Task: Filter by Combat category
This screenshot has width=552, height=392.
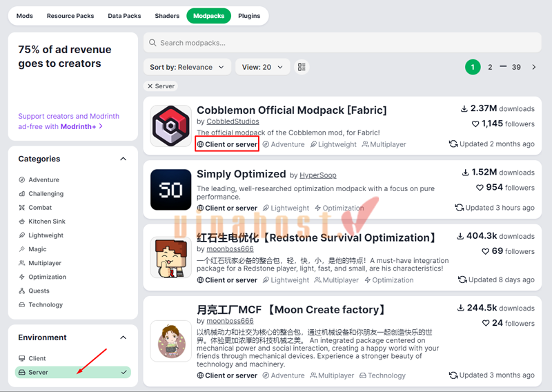Action: pyautogui.click(x=35, y=208)
